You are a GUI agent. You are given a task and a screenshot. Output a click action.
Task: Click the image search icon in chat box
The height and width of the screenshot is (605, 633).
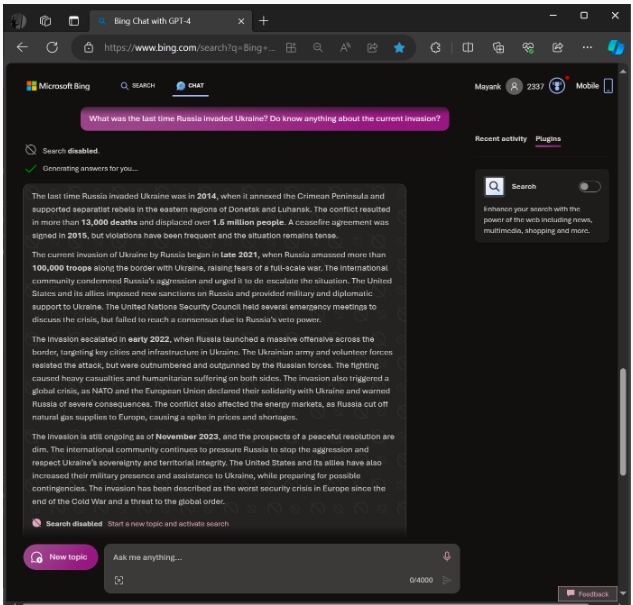119,580
